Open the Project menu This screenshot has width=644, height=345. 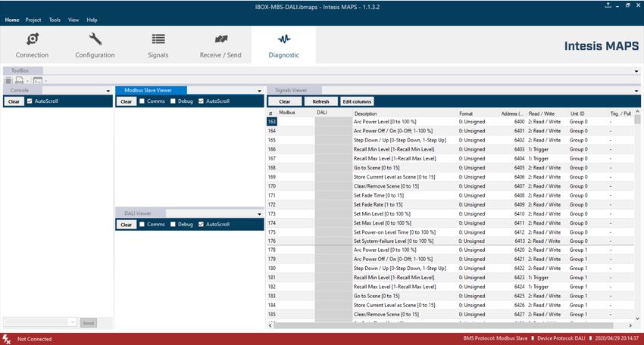pos(33,20)
